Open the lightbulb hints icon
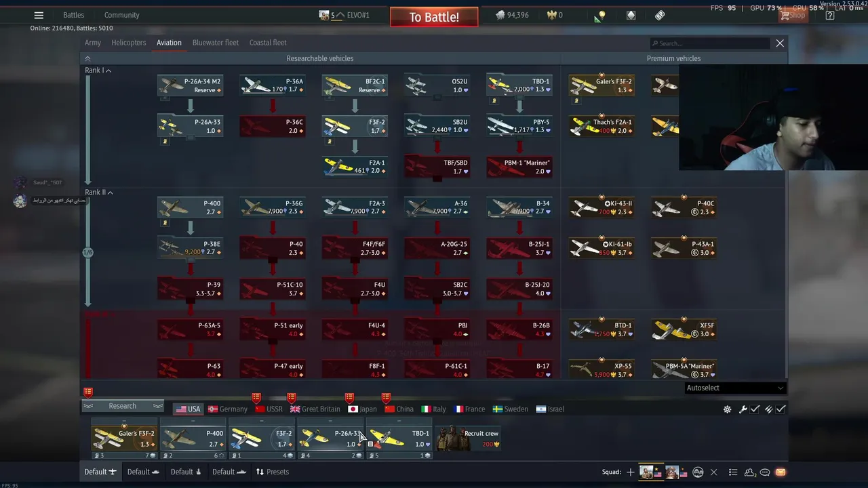This screenshot has height=488, width=868. tap(601, 16)
